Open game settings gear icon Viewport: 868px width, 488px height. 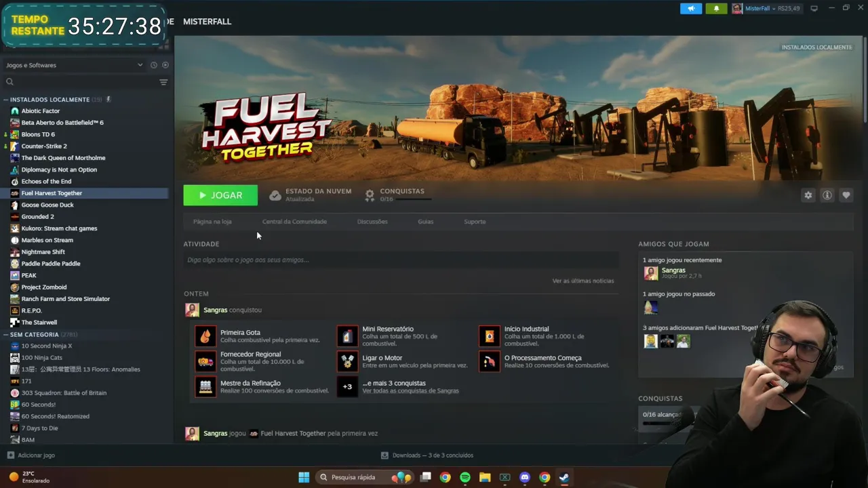[808, 195]
